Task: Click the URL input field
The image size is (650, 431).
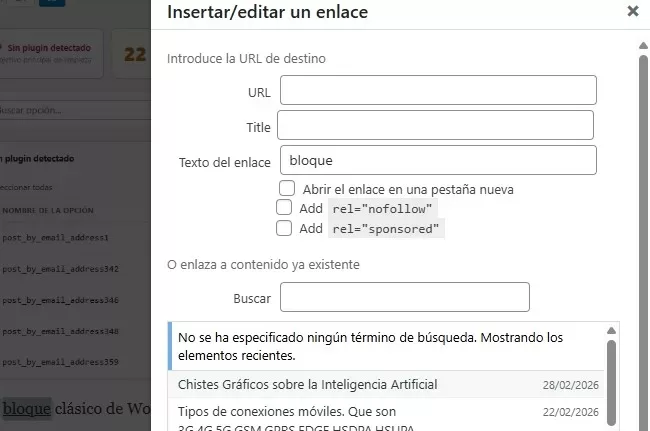Action: point(438,91)
